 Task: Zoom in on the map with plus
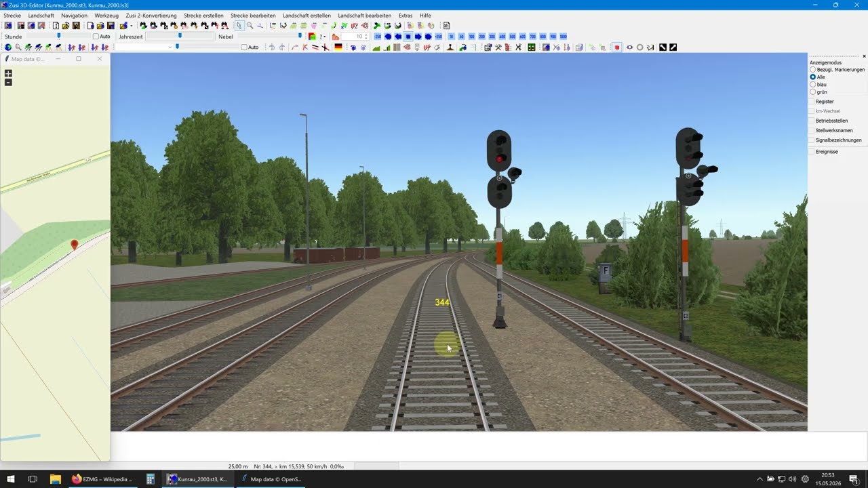[x=8, y=73]
